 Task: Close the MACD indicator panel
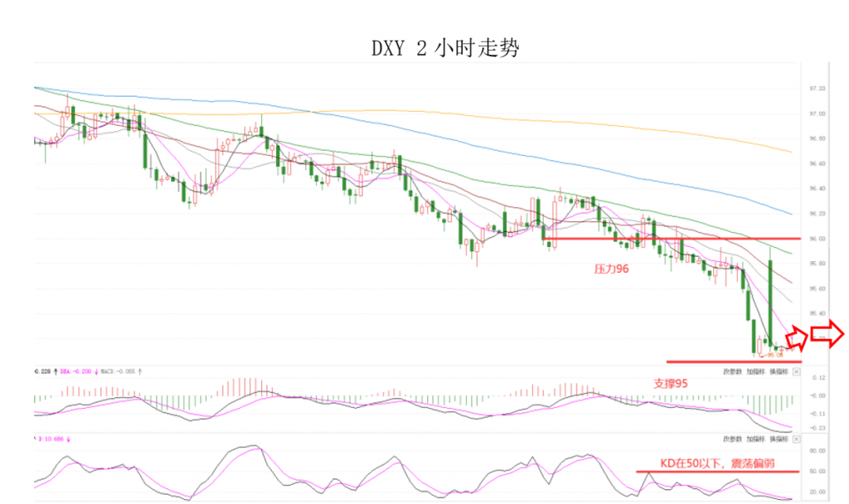(797, 371)
